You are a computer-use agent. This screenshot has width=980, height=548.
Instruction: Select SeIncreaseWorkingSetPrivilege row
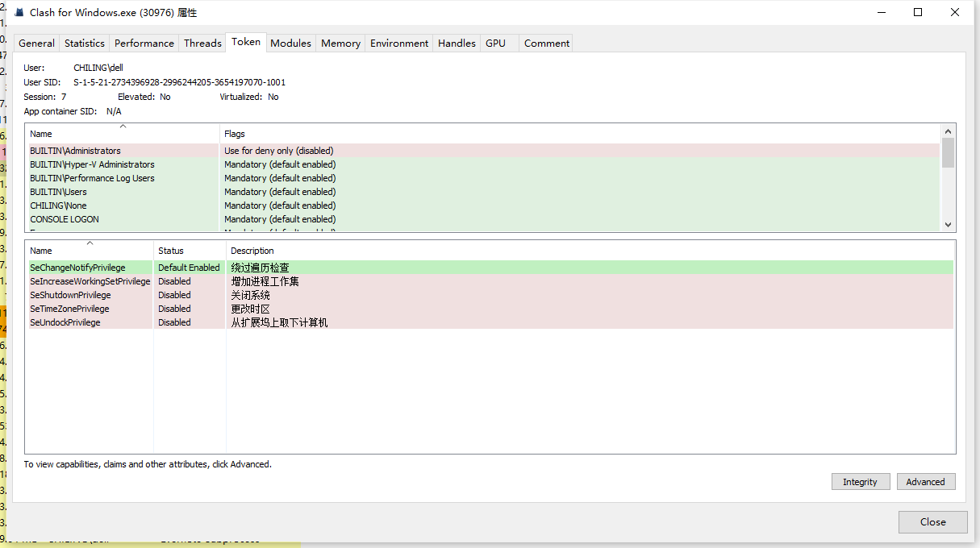[490, 281]
